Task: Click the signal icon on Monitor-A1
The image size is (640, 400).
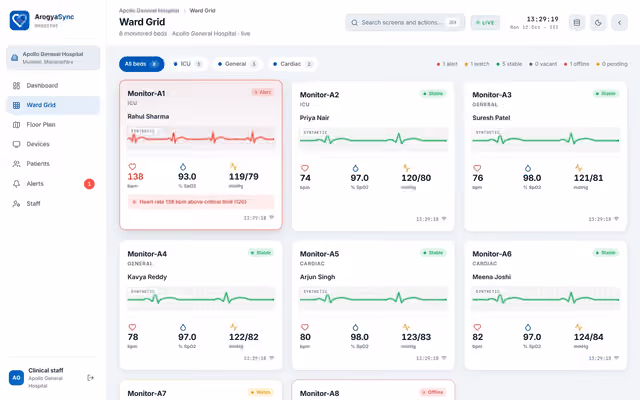Action: pos(271,218)
